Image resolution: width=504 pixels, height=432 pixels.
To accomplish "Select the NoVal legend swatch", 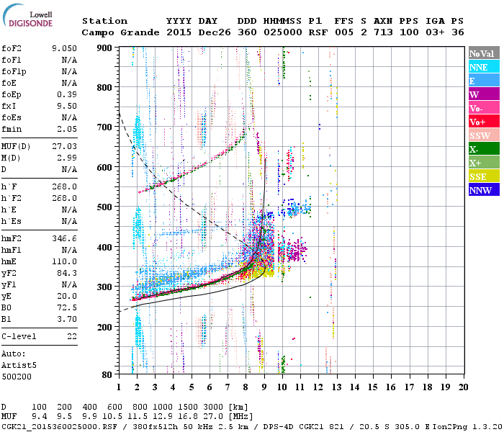I will pyautogui.click(x=484, y=53).
